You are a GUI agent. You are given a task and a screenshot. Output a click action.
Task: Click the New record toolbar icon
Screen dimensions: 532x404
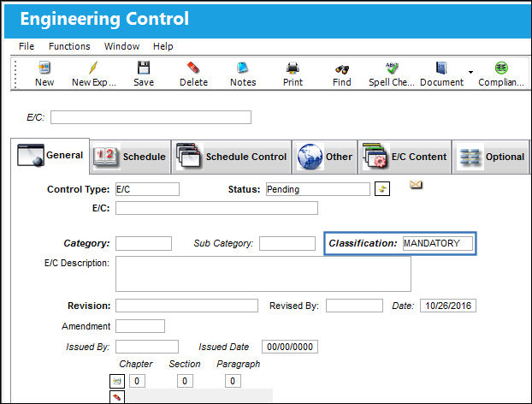point(44,68)
